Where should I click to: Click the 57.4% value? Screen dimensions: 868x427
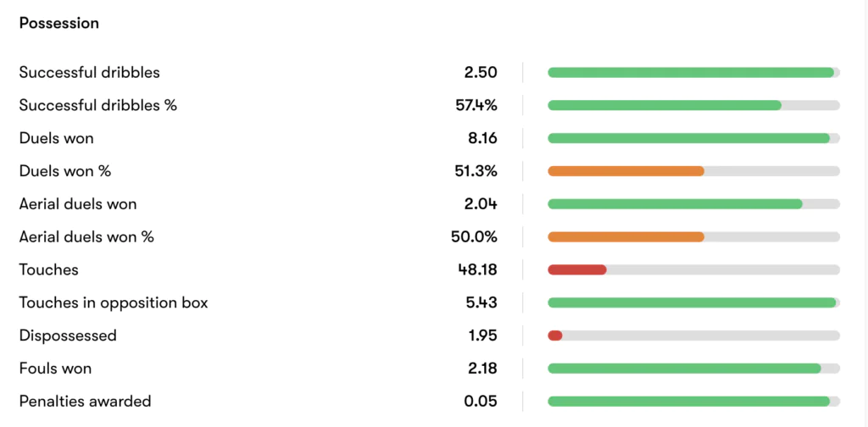pos(476,106)
